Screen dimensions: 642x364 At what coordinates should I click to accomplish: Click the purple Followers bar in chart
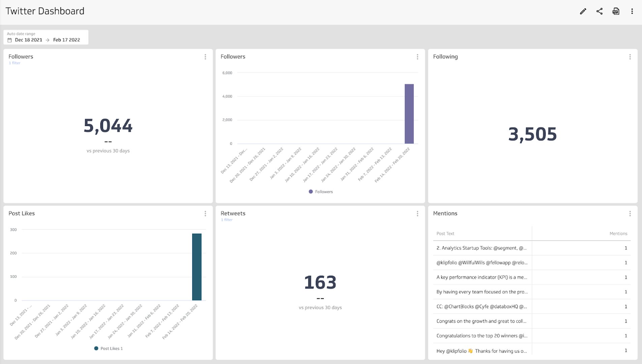pos(409,114)
